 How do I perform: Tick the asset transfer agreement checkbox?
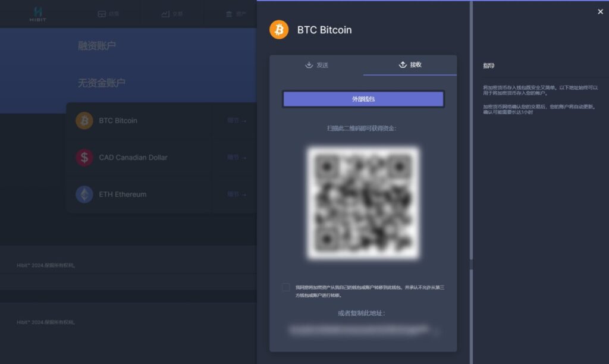tap(286, 287)
